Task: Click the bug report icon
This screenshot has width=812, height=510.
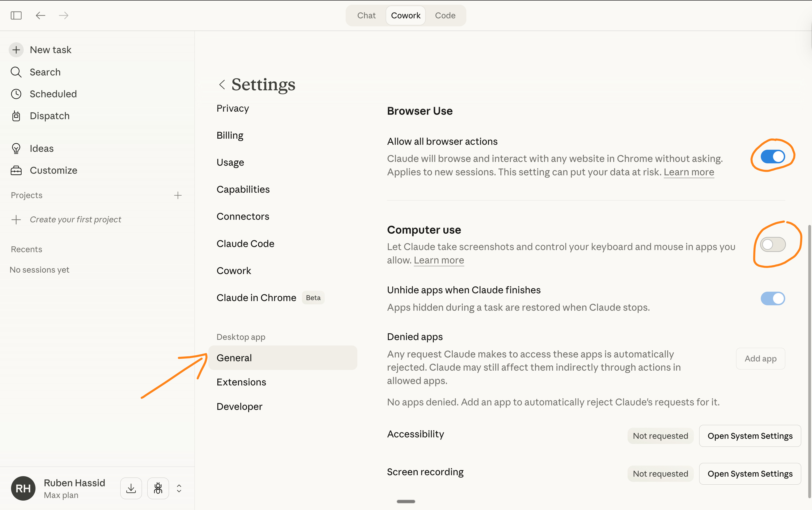Action: point(158,488)
